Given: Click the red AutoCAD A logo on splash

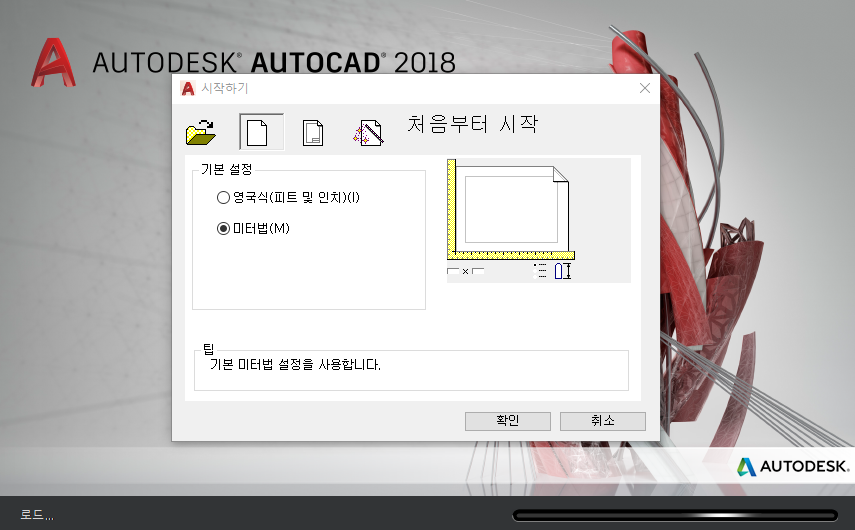Looking at the screenshot, I should (x=53, y=63).
